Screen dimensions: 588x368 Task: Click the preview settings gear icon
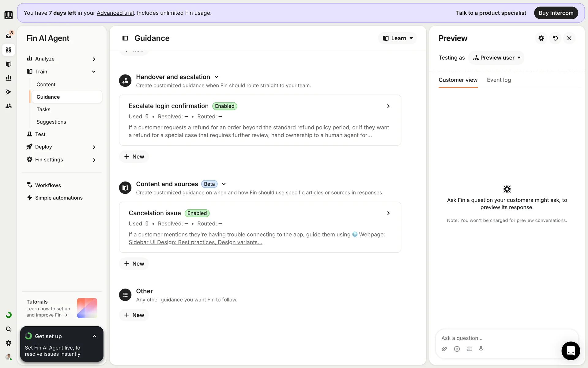click(x=541, y=38)
